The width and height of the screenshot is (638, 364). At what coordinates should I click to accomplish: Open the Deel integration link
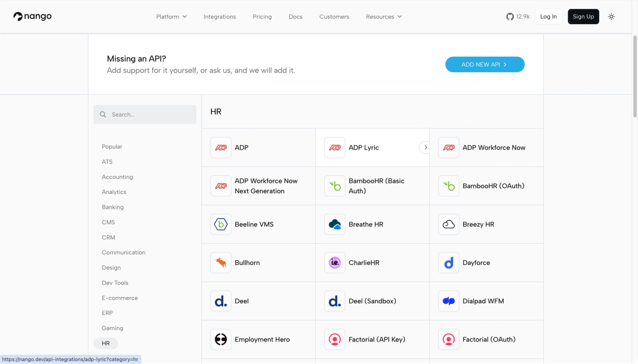click(x=259, y=301)
